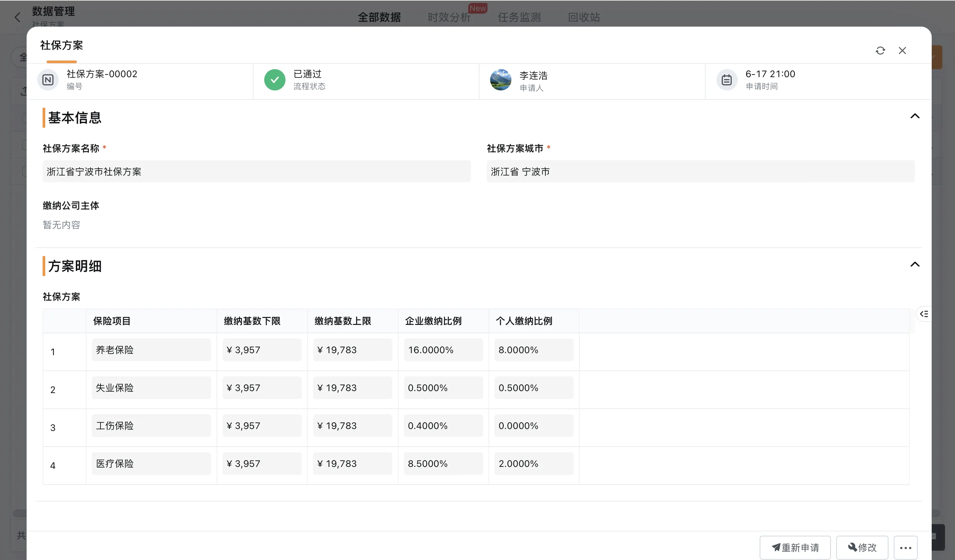This screenshot has width=955, height=560.
Task: Switch to the 回收站 tab
Action: 583,17
